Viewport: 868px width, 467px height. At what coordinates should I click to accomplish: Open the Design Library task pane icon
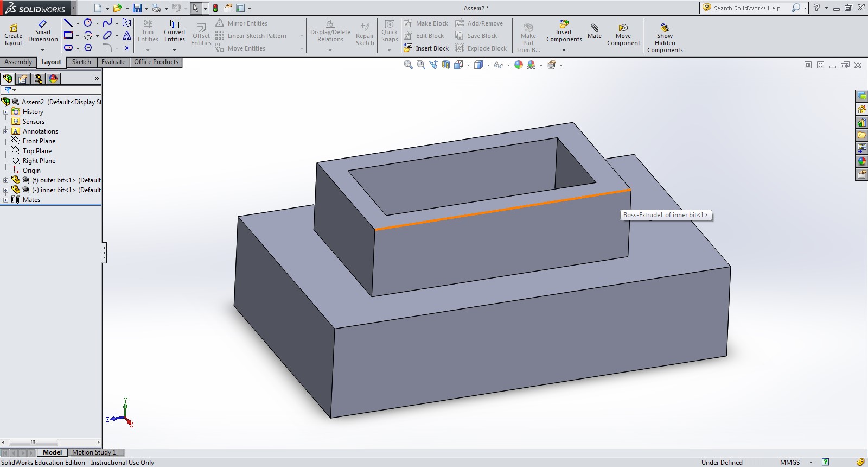(x=861, y=122)
